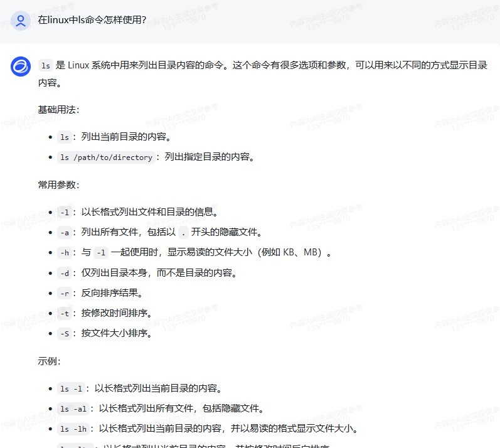Click the question text "在linux中ls命令怎样使用?"
Screen dimensions: 500x448
92,20
